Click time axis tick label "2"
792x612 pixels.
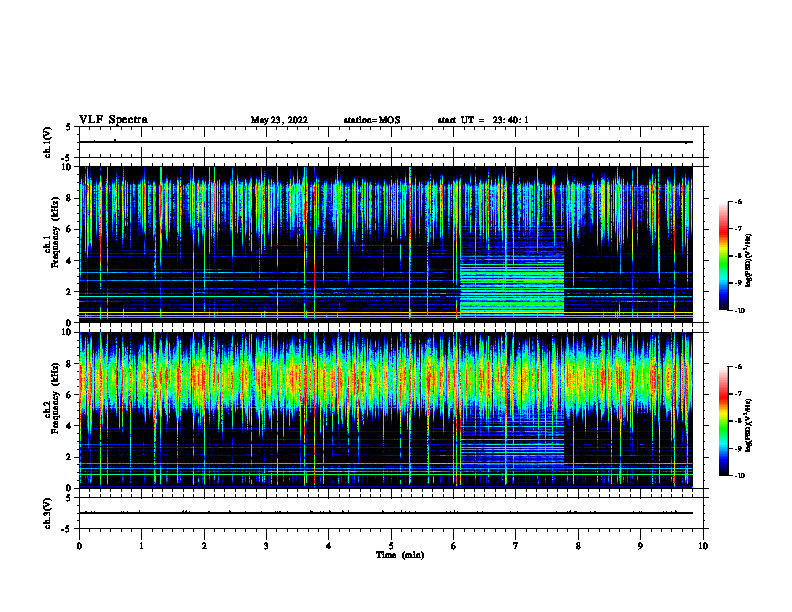[x=204, y=546]
